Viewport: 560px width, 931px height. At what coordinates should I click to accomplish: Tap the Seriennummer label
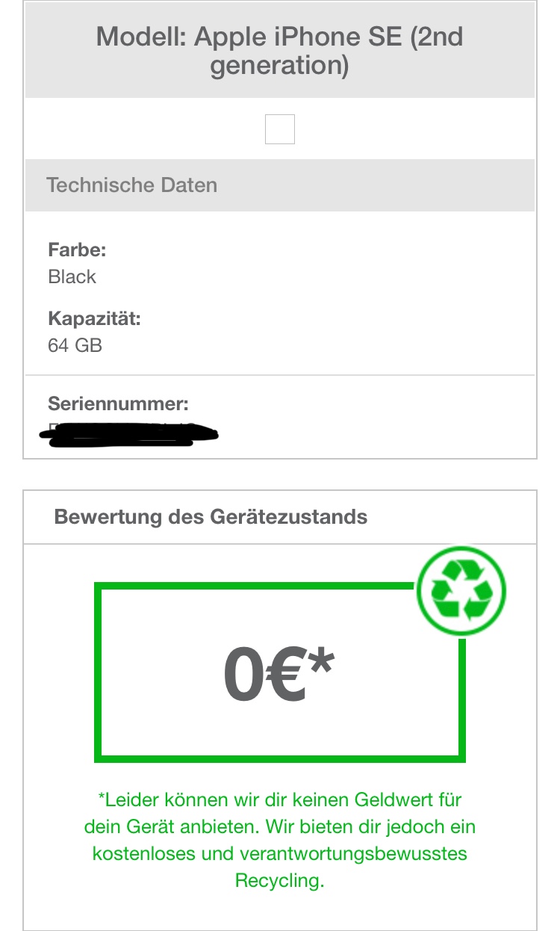[118, 404]
